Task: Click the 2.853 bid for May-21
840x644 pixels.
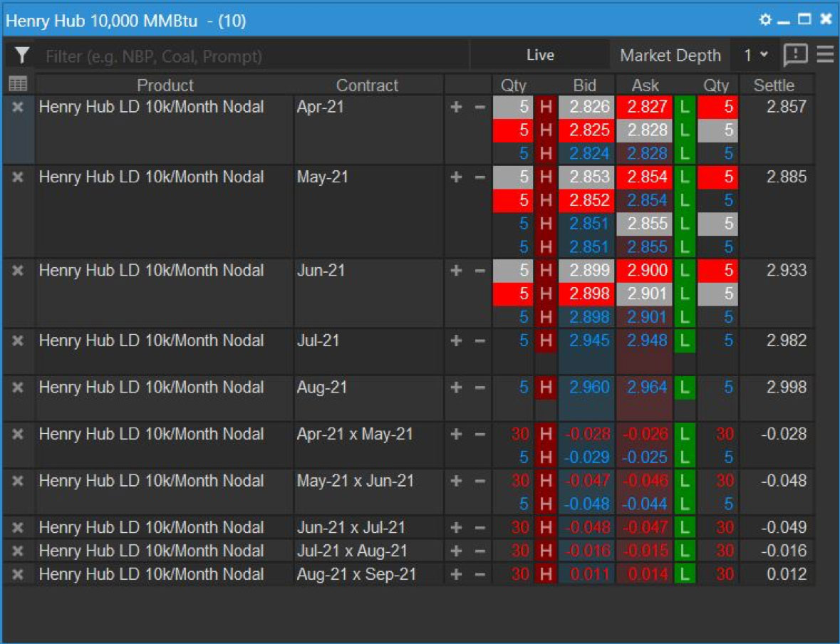Action: [586, 177]
